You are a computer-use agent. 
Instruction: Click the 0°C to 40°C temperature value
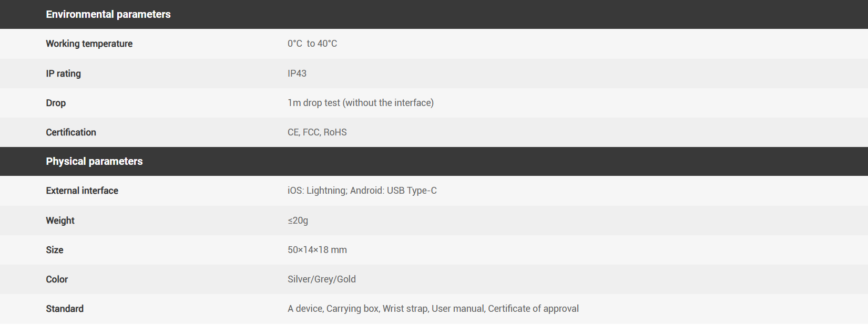[x=312, y=44]
